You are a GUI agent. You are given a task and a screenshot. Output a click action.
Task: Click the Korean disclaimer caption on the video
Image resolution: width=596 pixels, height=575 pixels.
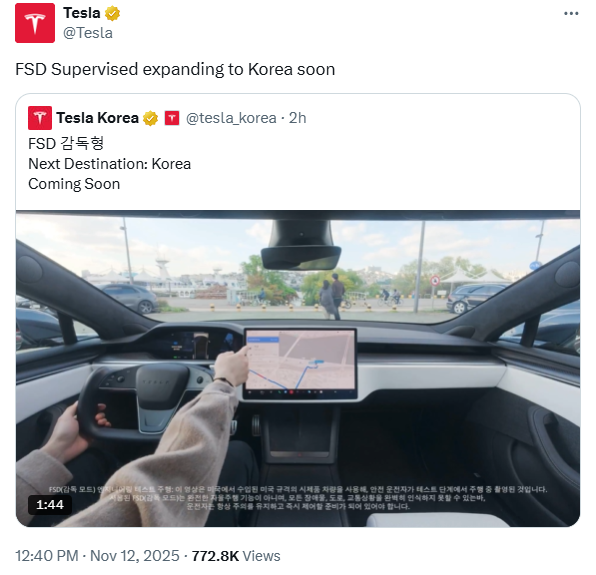pyautogui.click(x=298, y=497)
